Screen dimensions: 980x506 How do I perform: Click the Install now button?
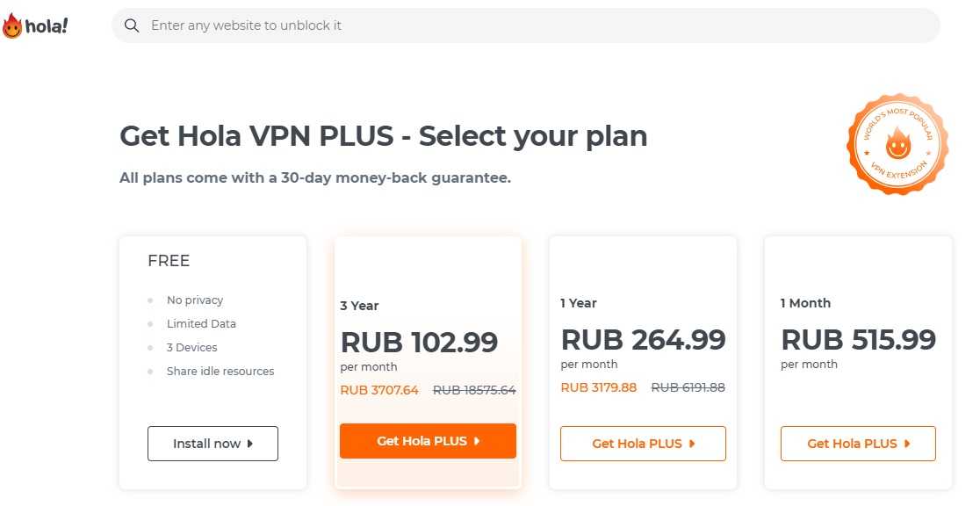(x=213, y=444)
